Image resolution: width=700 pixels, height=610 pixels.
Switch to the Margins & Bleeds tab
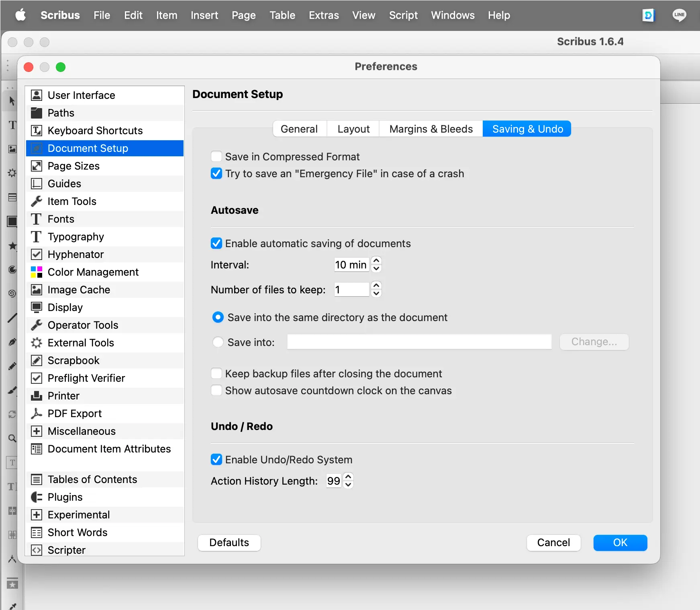(431, 129)
